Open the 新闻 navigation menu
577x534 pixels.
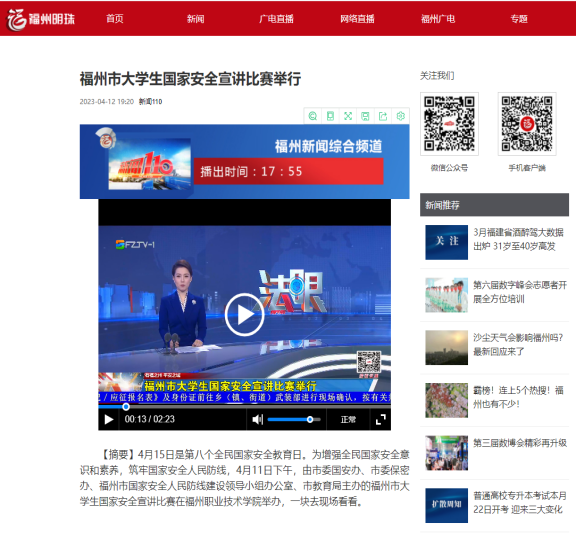click(195, 19)
